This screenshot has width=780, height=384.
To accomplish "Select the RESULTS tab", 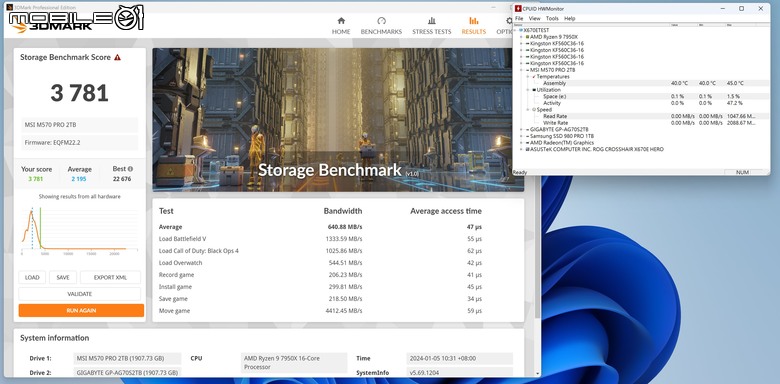I will pyautogui.click(x=474, y=26).
